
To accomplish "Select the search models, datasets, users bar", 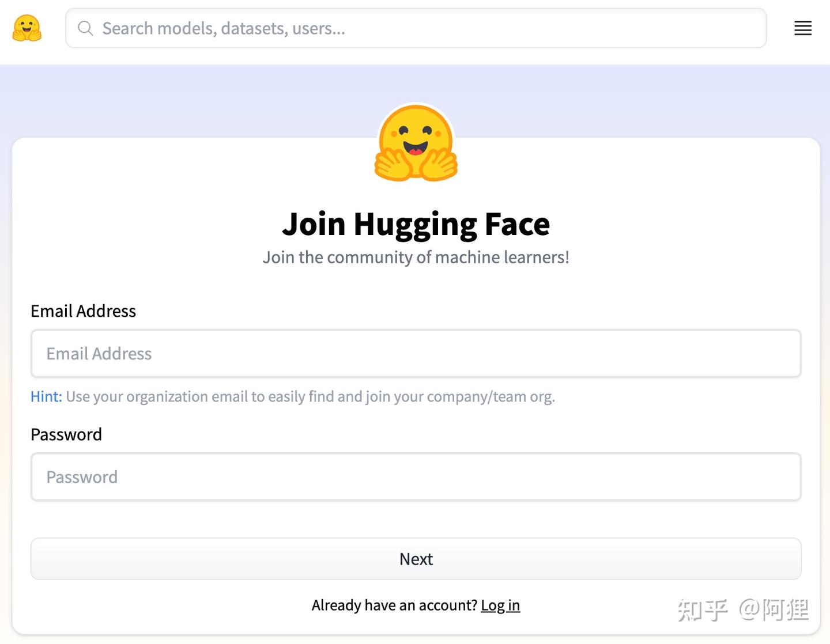I will (x=416, y=28).
